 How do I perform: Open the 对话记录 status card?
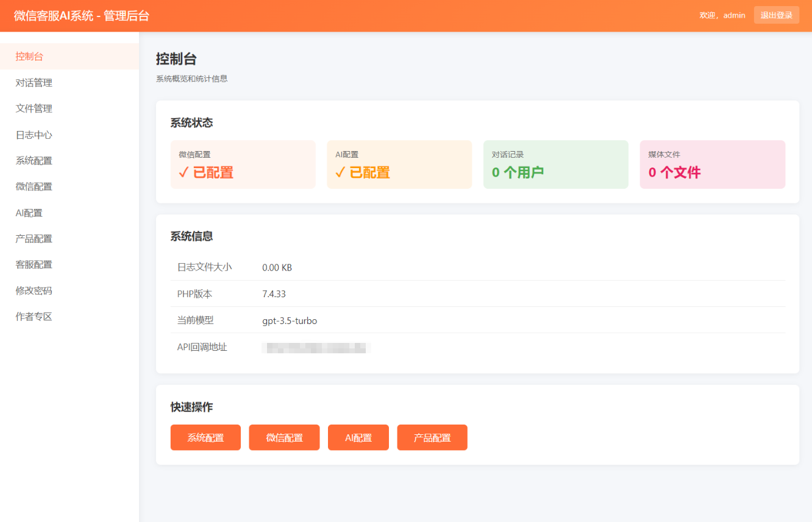(x=555, y=164)
